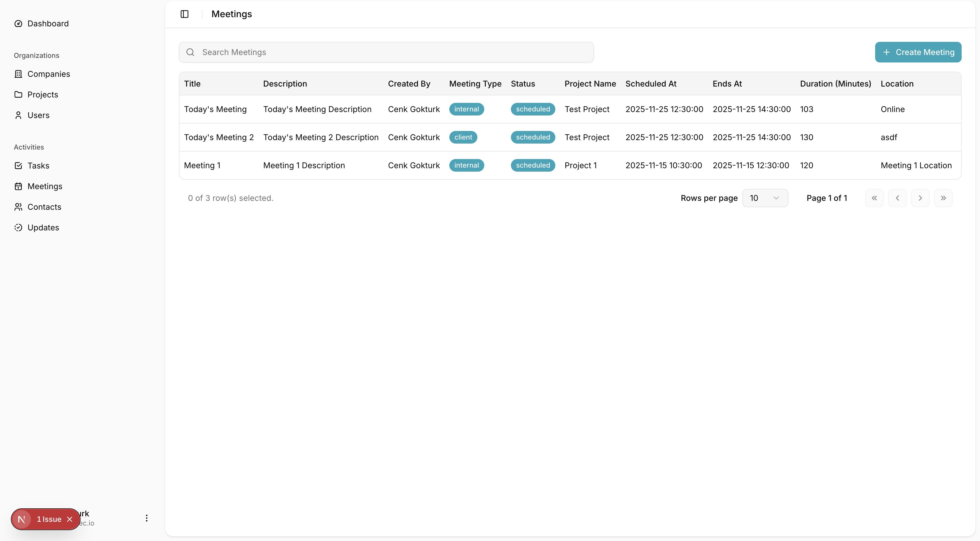Open the Projects folder icon
980x541 pixels.
click(x=18, y=94)
